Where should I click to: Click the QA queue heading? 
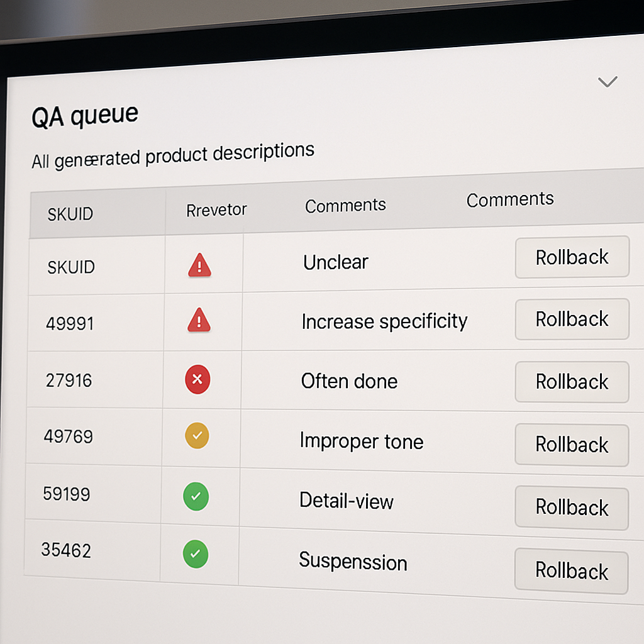pyautogui.click(x=85, y=116)
